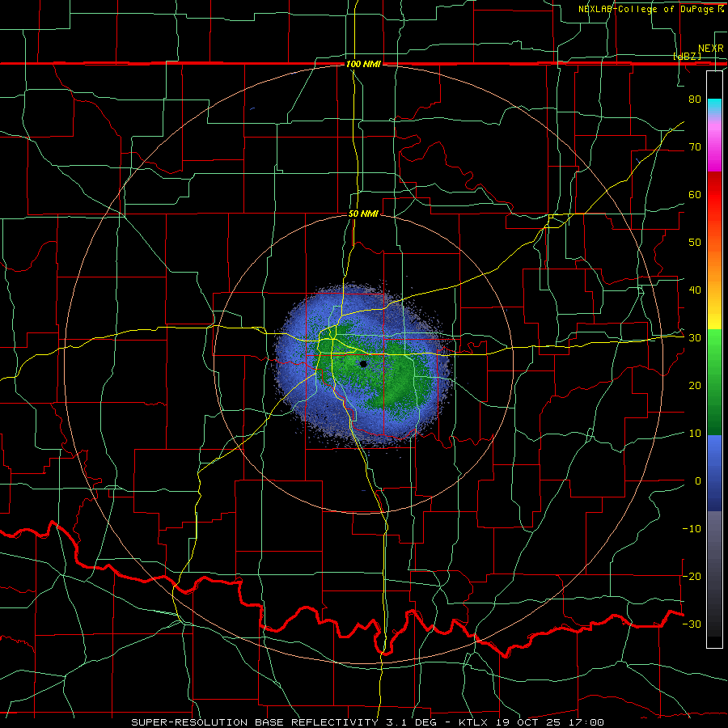Screen dimensions: 728x728
Task: Click the KTLX station identifier in caption
Action: pyautogui.click(x=473, y=722)
